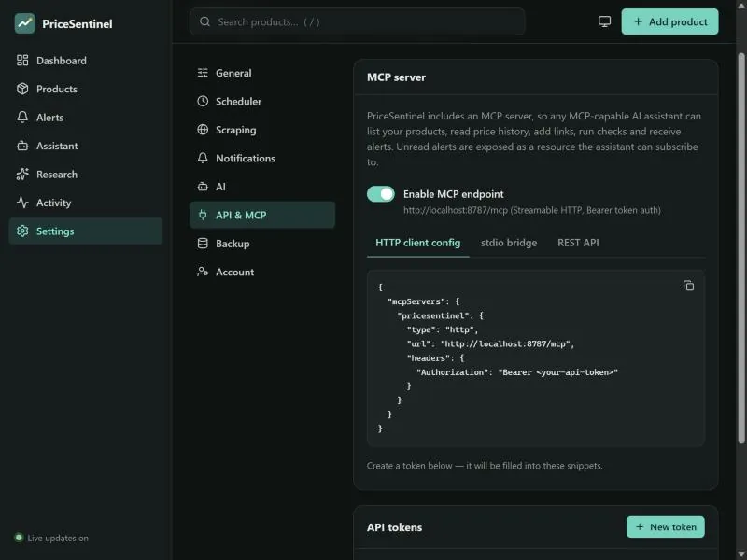Click the Products box icon
Screen dimensions: 747x560
(x=22, y=89)
